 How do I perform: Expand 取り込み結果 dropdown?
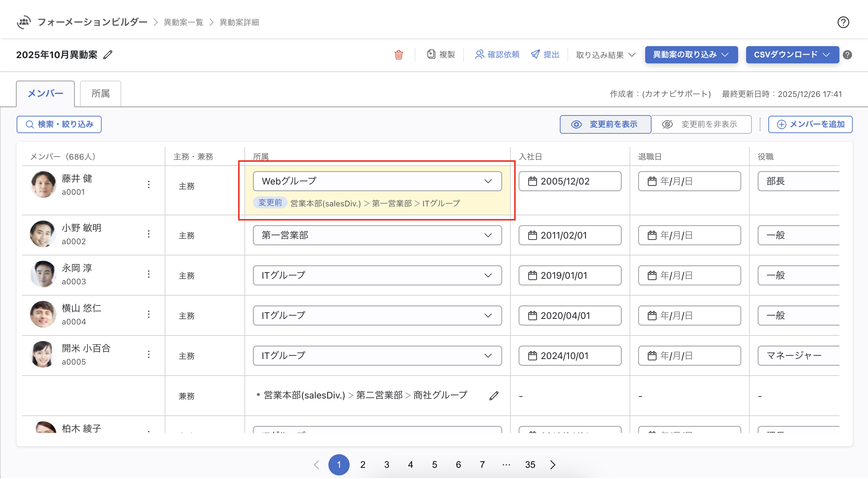(605, 55)
